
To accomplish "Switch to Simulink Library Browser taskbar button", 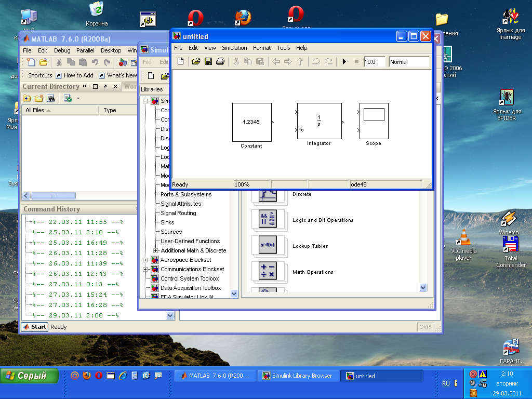I will click(299, 376).
